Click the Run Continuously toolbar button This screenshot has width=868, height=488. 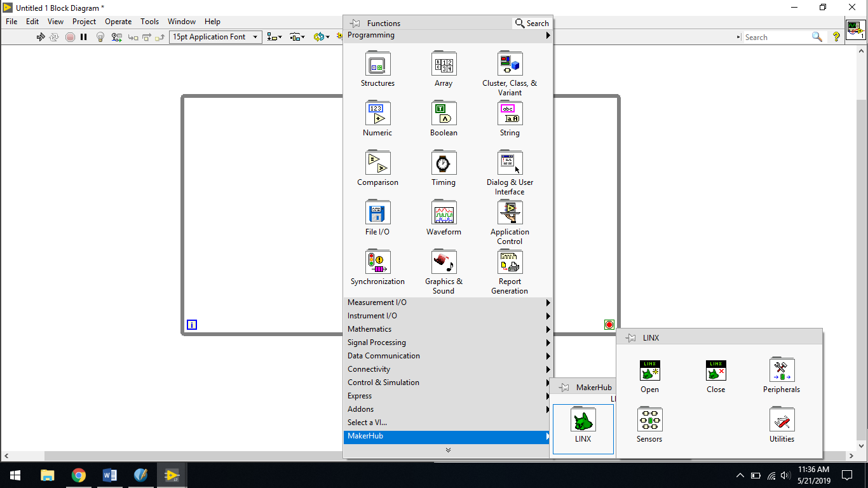pos(54,37)
